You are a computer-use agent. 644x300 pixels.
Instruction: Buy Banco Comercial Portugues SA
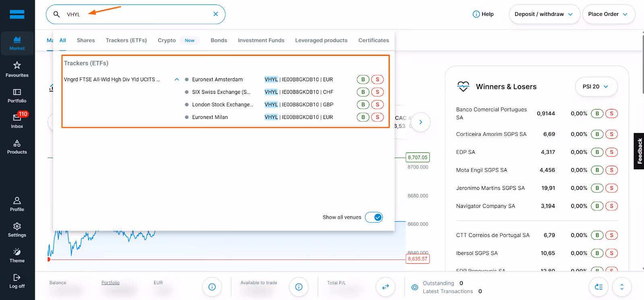(x=597, y=114)
